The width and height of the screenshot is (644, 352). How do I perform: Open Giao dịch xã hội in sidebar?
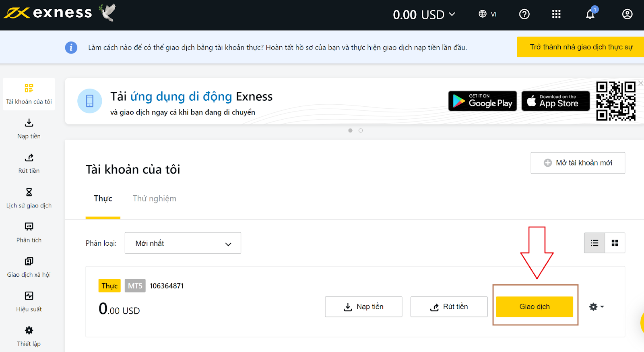29,267
